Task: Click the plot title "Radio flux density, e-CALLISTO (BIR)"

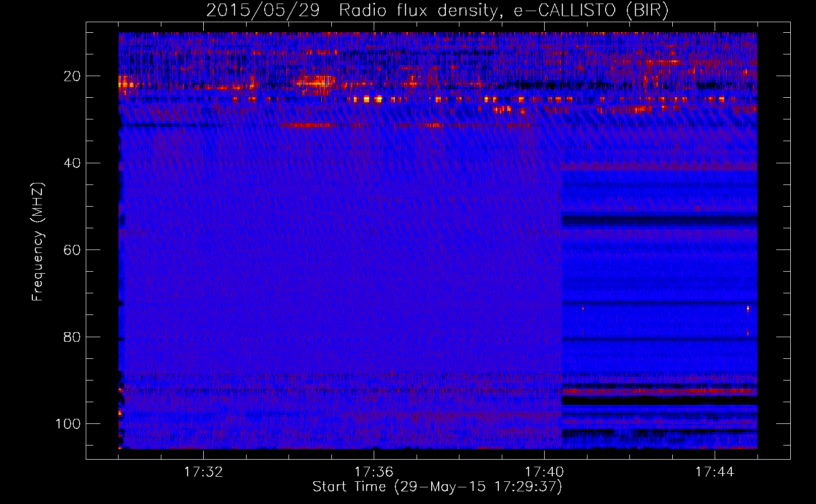Action: click(503, 11)
